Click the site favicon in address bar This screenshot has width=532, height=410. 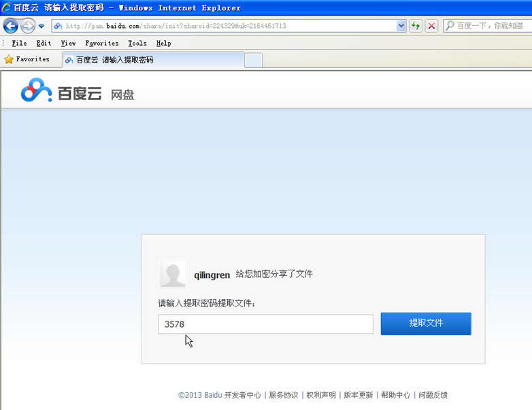(59, 26)
